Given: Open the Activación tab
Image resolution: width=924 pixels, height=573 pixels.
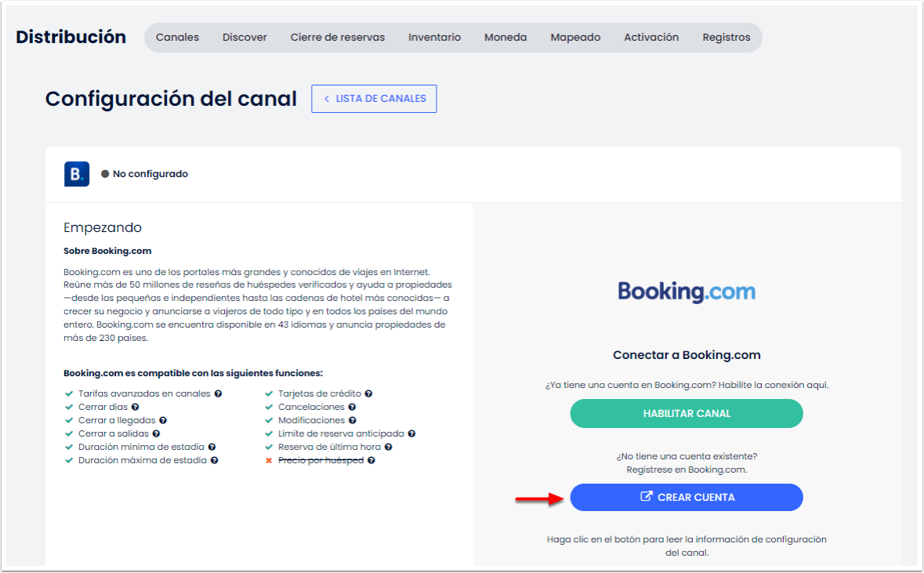Looking at the screenshot, I should 651,37.
